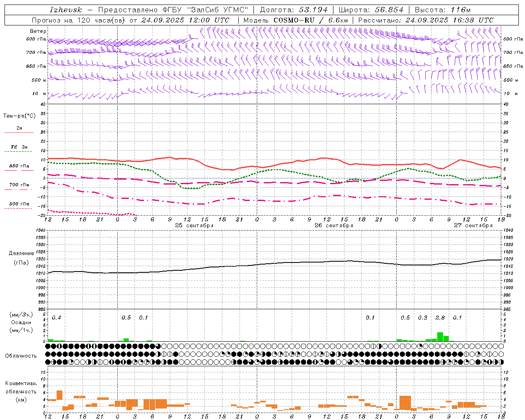
Task: Click the forecast start '24.09.2025 12:00 UTC'
Action: coord(185,20)
